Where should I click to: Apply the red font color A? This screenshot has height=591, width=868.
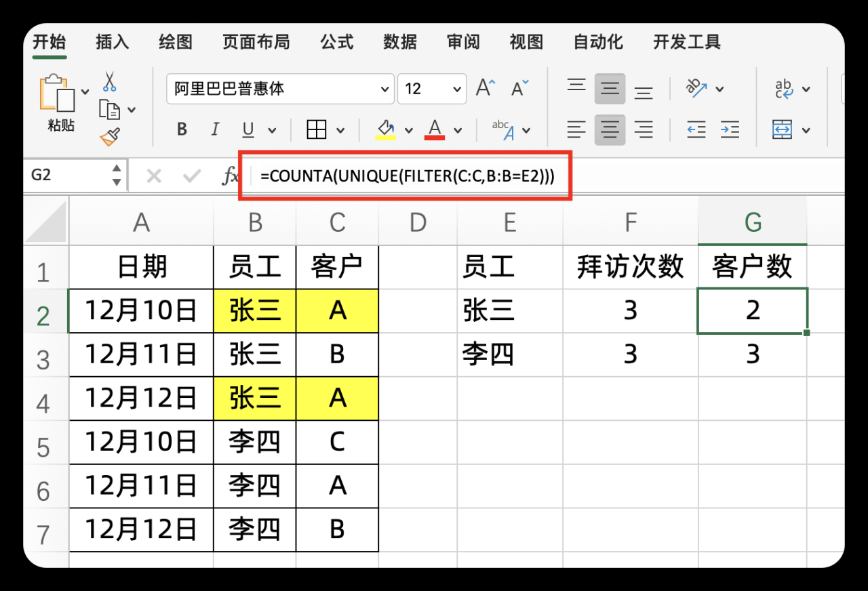coord(435,129)
